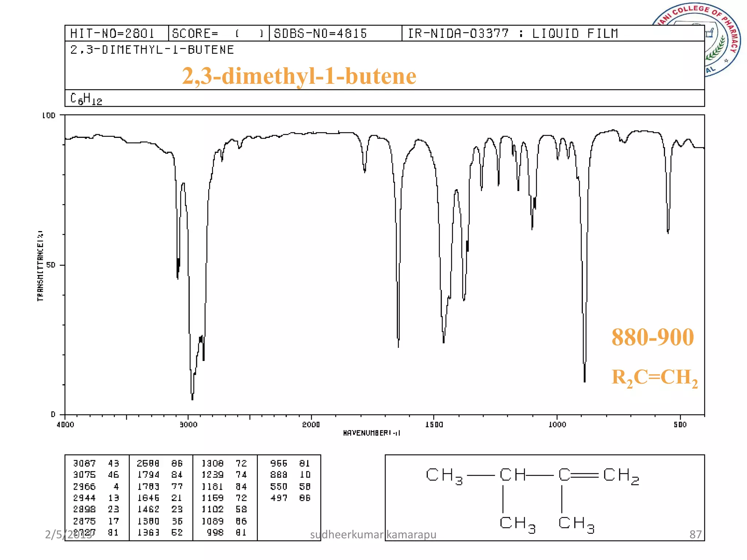Select the C6H12 molecular formula
The image size is (747, 560).
point(86,99)
